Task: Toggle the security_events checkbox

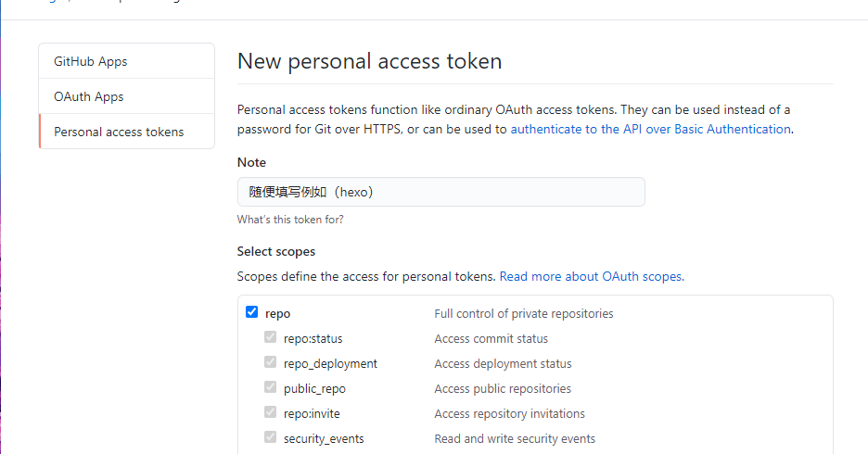Action: [x=270, y=437]
